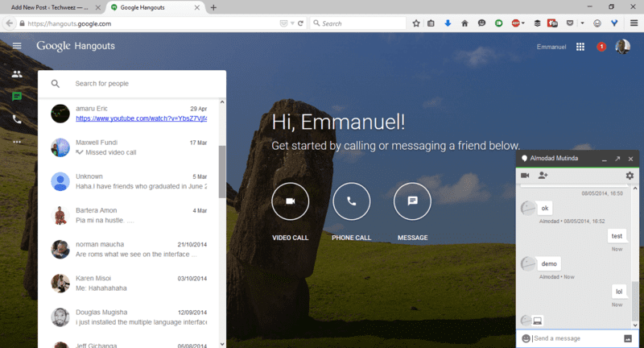
Task: Click the 'lol' chat message bubble
Action: click(619, 292)
